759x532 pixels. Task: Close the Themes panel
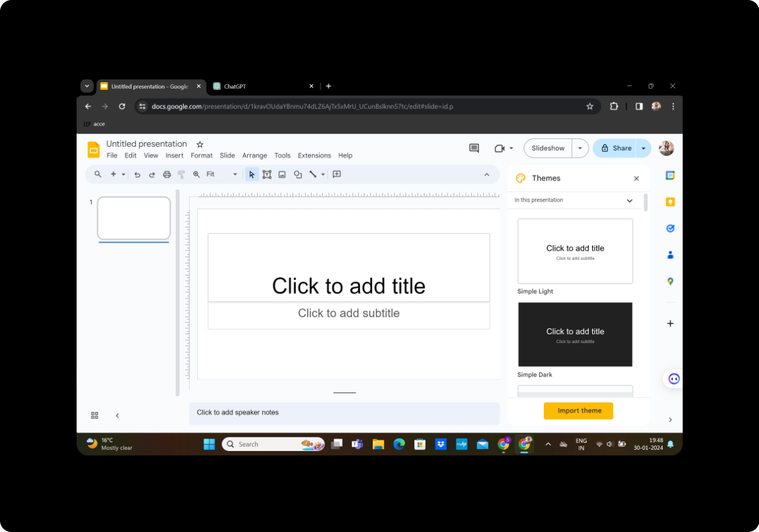coord(636,179)
